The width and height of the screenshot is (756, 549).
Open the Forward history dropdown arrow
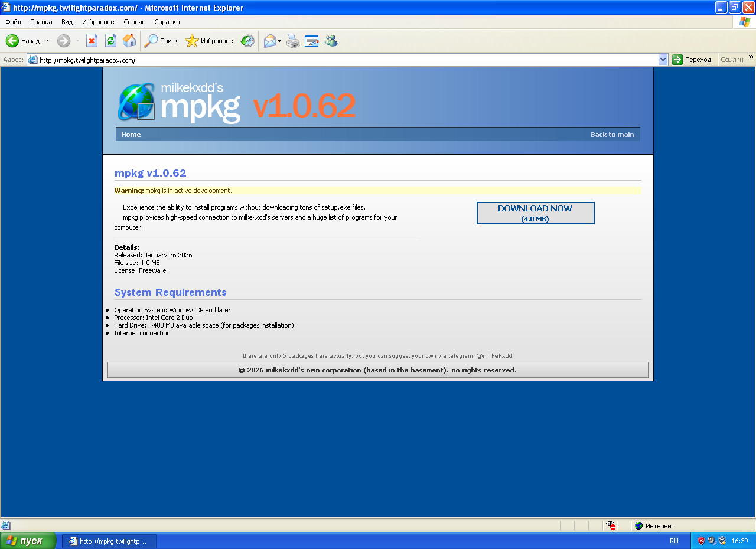(77, 41)
